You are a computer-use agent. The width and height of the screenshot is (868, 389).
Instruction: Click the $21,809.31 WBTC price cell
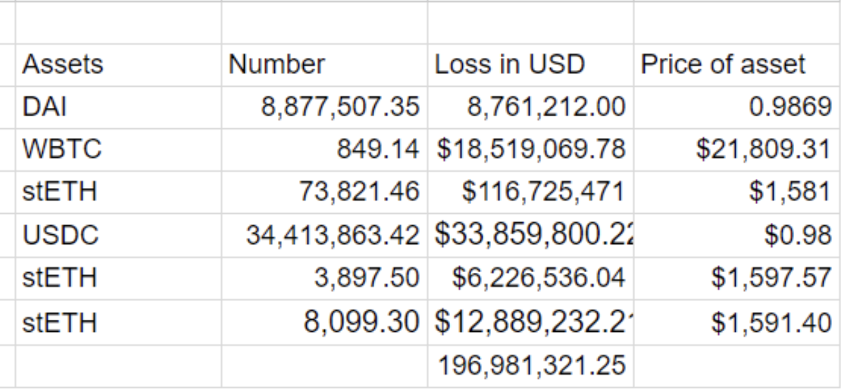(x=736, y=150)
